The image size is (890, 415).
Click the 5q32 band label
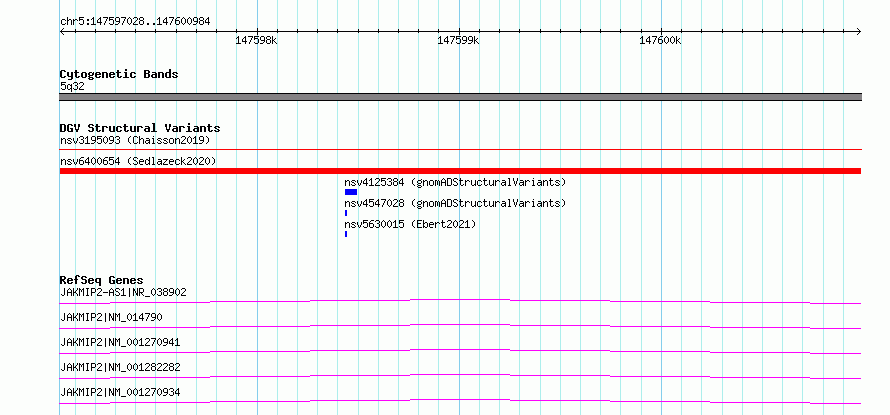click(x=72, y=86)
